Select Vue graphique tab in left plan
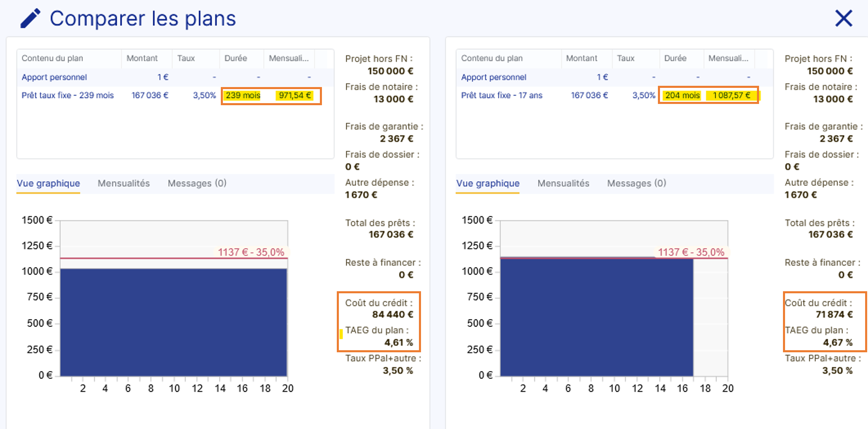The width and height of the screenshot is (868, 429). coord(48,183)
